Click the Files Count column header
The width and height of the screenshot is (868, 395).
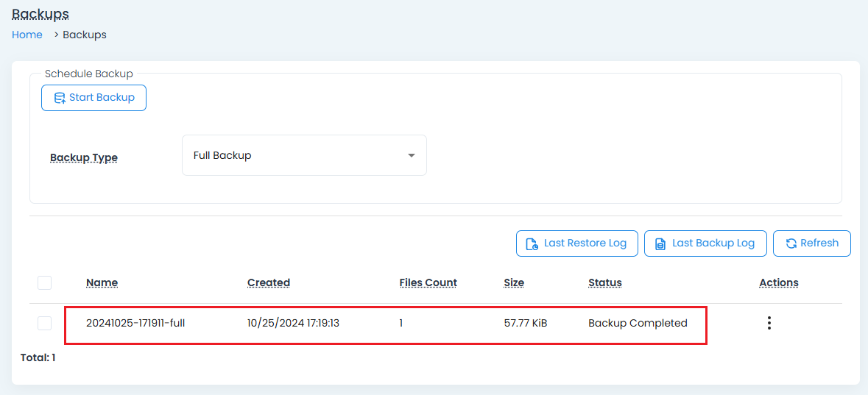[x=428, y=282]
